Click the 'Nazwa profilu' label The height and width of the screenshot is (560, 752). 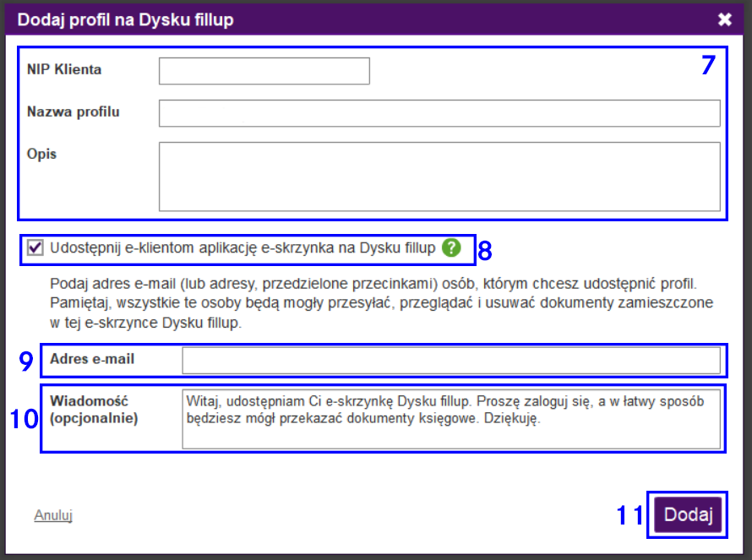coord(74,111)
